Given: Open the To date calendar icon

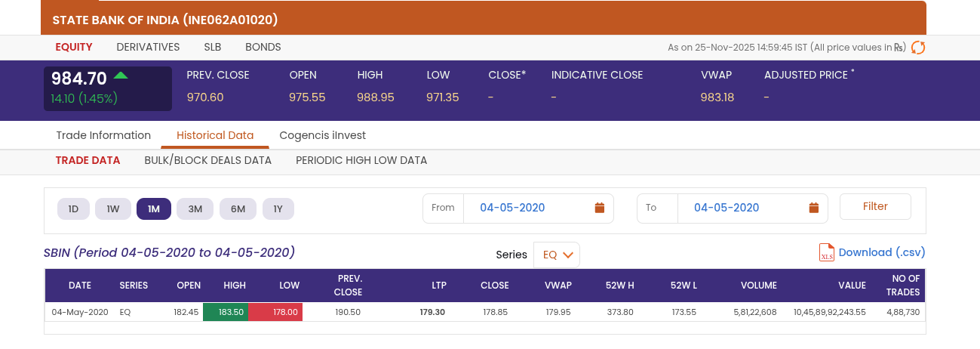Looking at the screenshot, I should pyautogui.click(x=814, y=208).
